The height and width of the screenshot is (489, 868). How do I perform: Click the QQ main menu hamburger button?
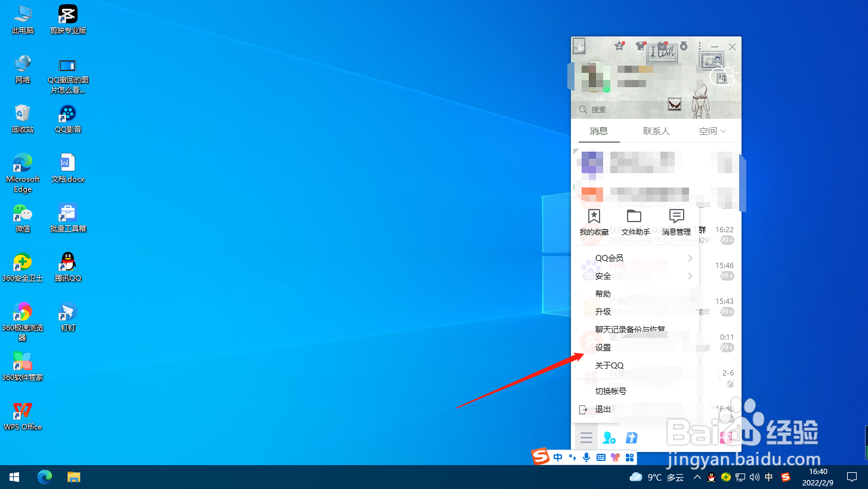[586, 438]
